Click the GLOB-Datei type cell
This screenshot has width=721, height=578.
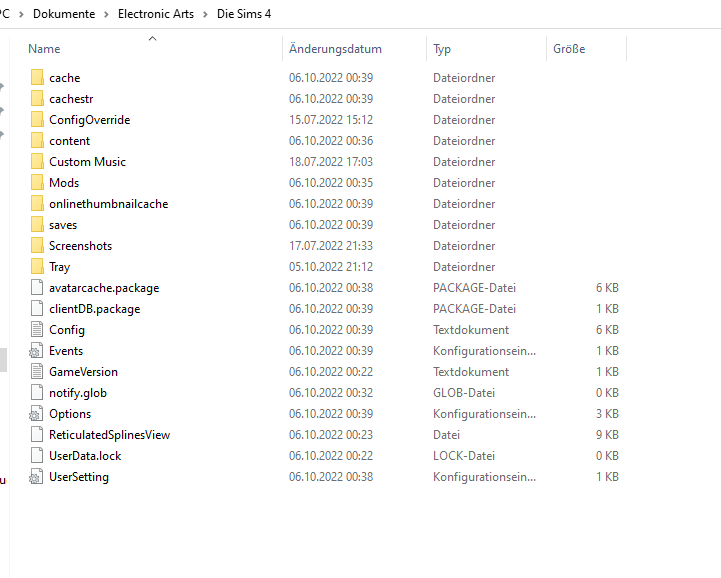464,393
